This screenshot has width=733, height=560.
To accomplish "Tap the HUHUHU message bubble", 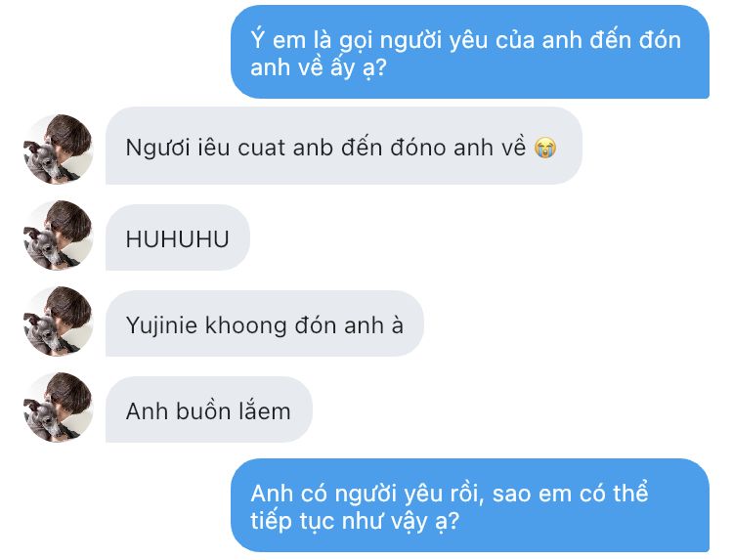I will tap(178, 237).
